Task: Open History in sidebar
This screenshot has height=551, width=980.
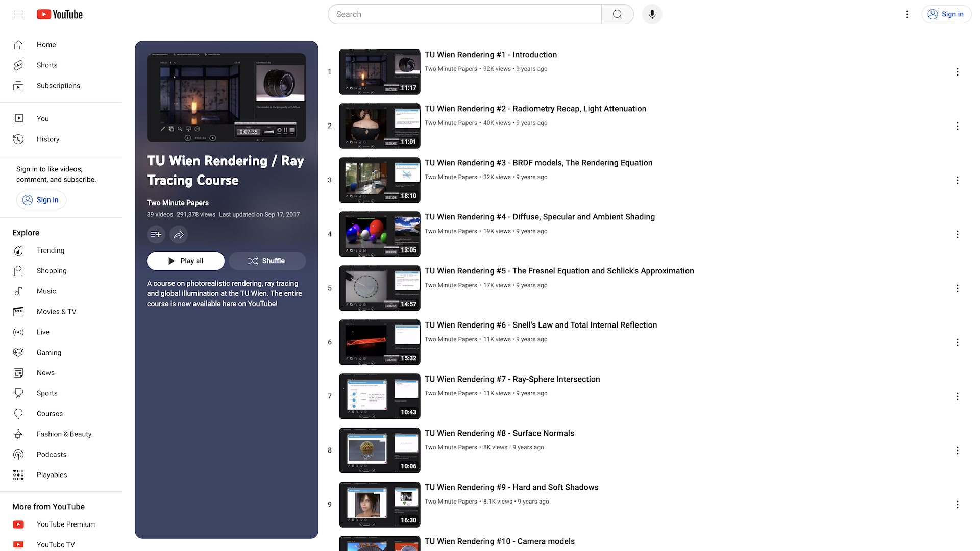Action: [61, 139]
